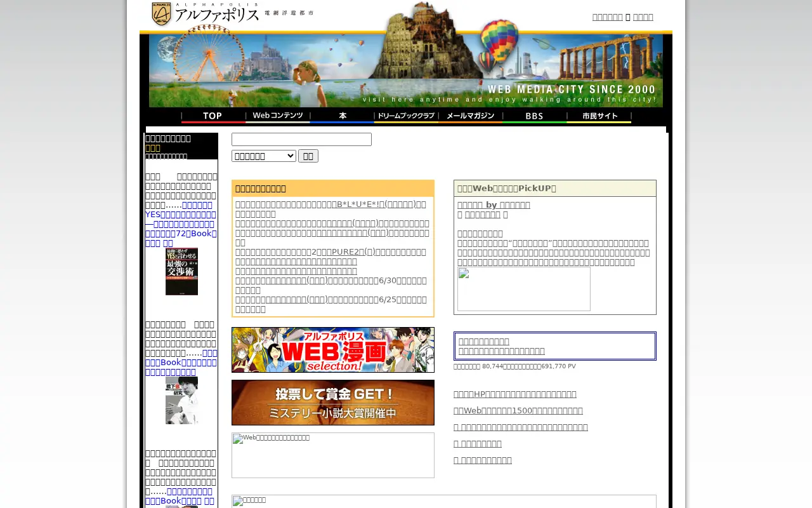The image size is (812, 508).
Task: Open the Webコンテンツ navigation tab
Action: 278,117
